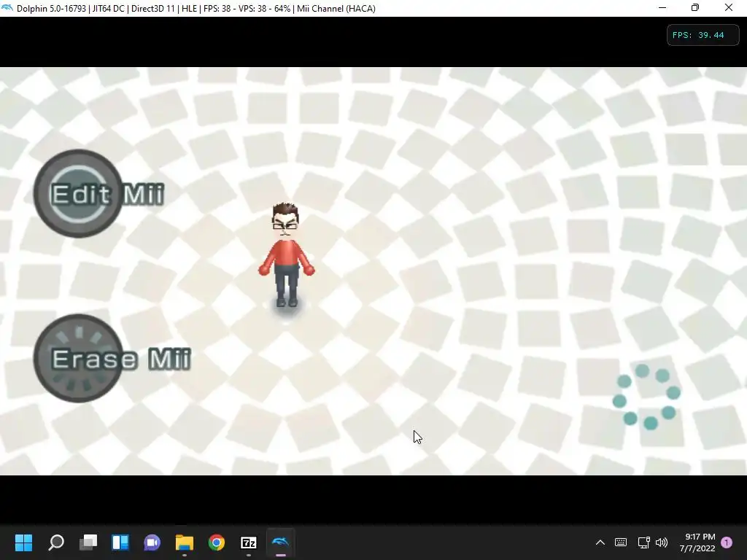Image resolution: width=747 pixels, height=560 pixels.
Task: Click the Dolphin emulator taskbar icon
Action: pyautogui.click(x=281, y=542)
